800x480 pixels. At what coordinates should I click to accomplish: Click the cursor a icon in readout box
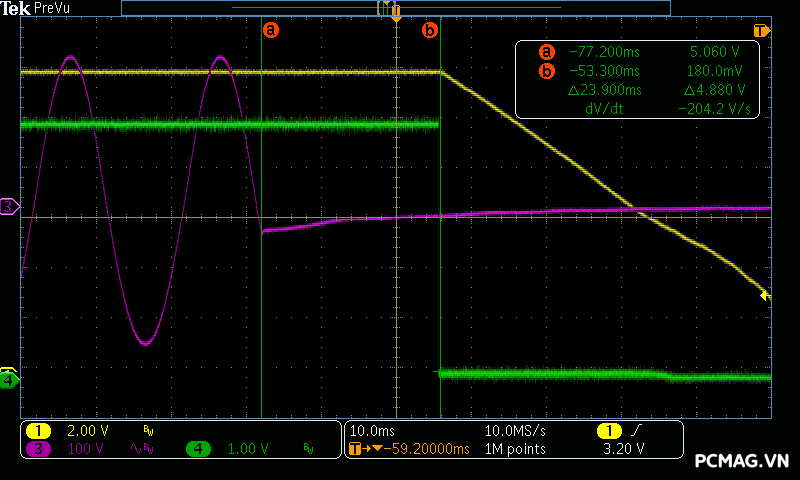pos(546,52)
